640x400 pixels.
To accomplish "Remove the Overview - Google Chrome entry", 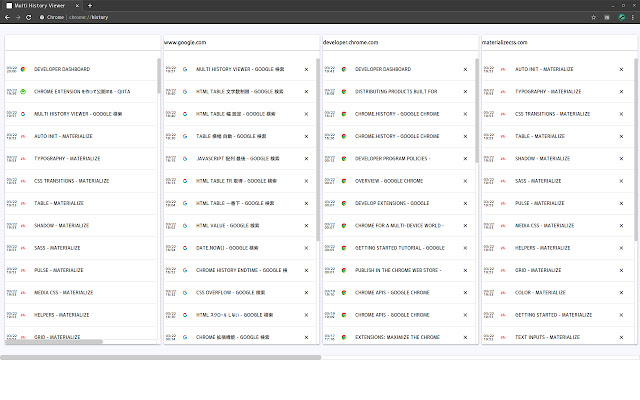I will pyautogui.click(x=465, y=181).
